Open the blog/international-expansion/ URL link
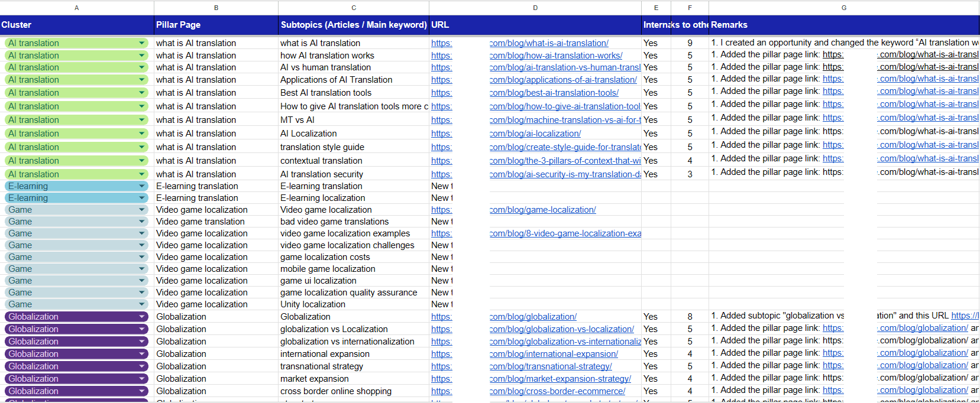The height and width of the screenshot is (403, 980). [554, 354]
